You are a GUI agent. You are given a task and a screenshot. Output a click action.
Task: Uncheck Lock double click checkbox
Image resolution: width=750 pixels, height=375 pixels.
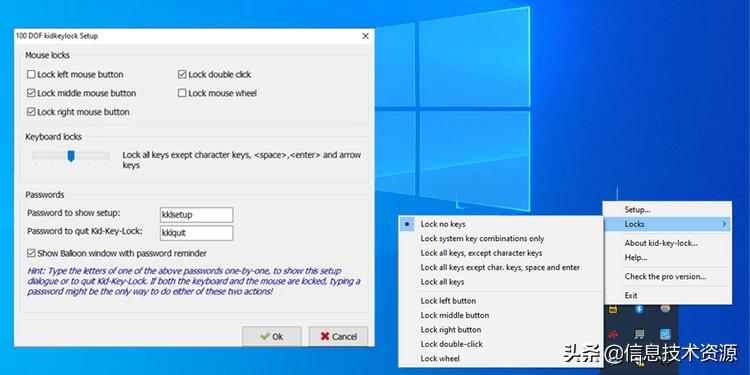tap(182, 74)
